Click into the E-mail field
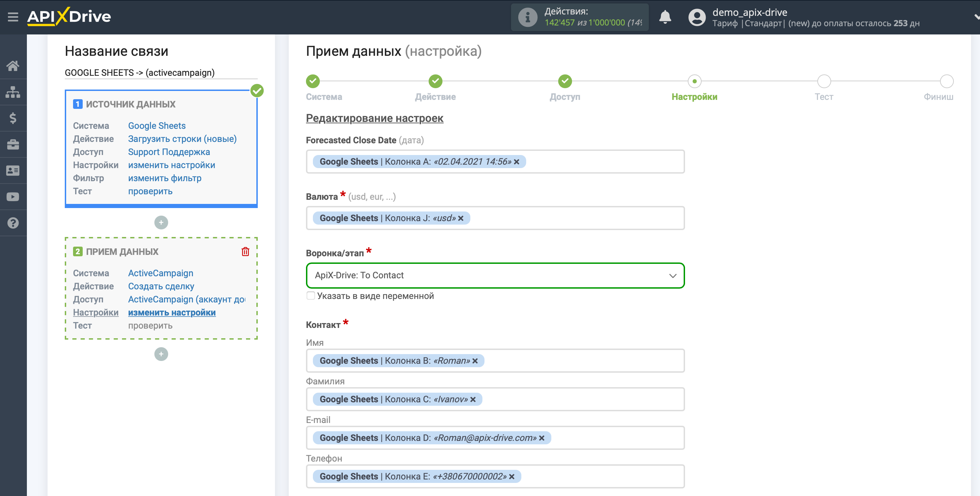980x496 pixels. point(495,438)
